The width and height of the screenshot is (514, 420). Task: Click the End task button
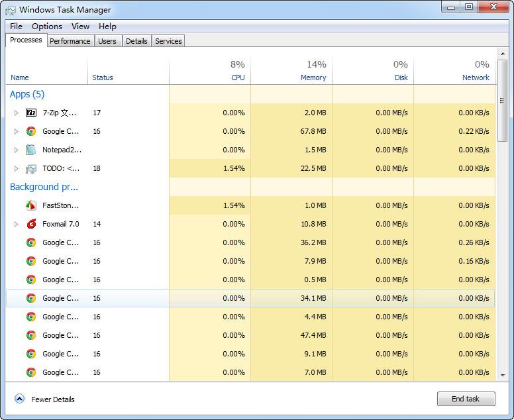(466, 399)
